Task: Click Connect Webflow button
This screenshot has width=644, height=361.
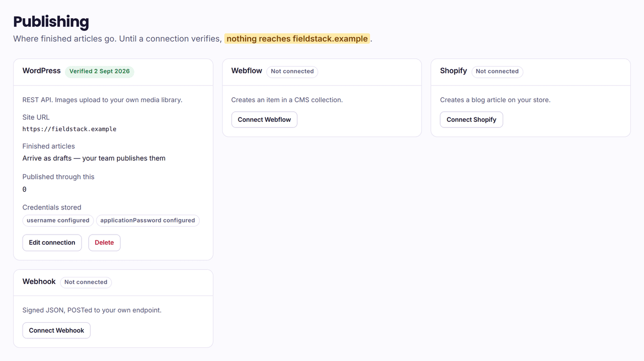Action: [x=264, y=120]
